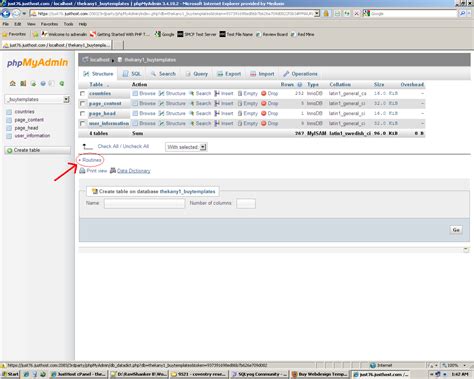Switch to the Export tab
The image size is (474, 379).
[x=229, y=74]
